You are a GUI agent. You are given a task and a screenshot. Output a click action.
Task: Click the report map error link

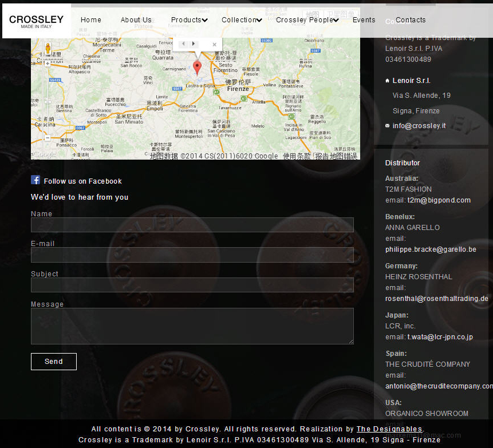(336, 156)
